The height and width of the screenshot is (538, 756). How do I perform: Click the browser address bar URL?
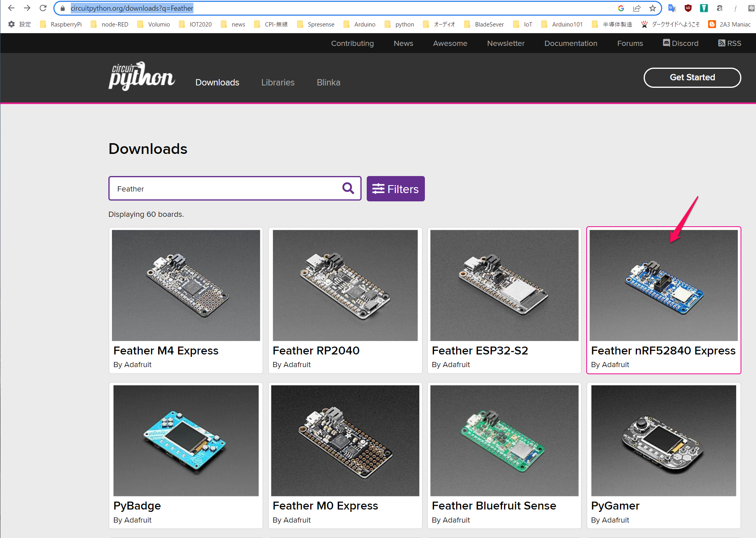(132, 8)
